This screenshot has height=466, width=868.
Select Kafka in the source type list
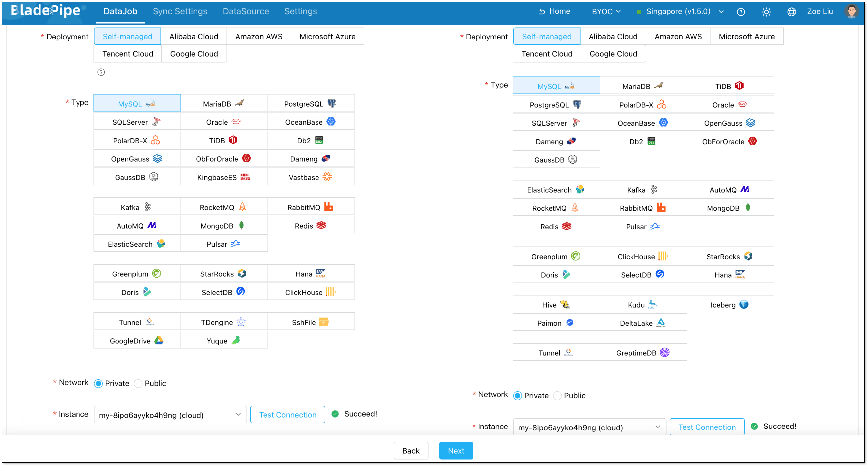coord(136,207)
